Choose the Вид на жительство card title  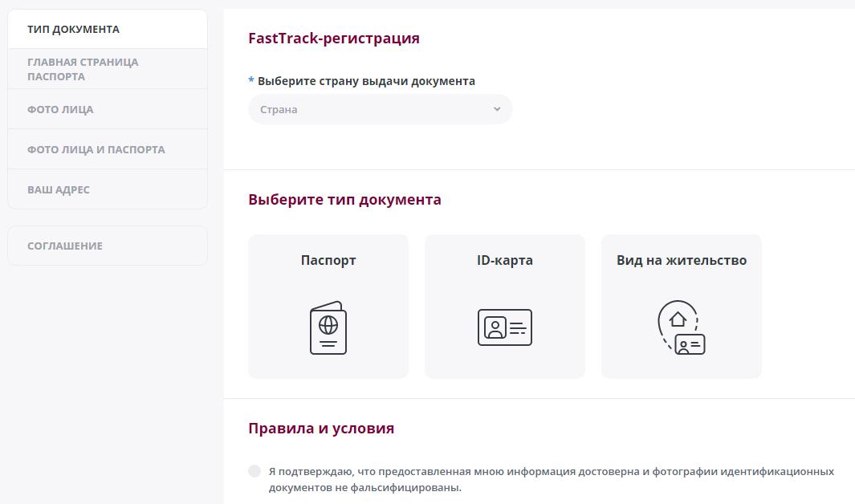(x=682, y=261)
